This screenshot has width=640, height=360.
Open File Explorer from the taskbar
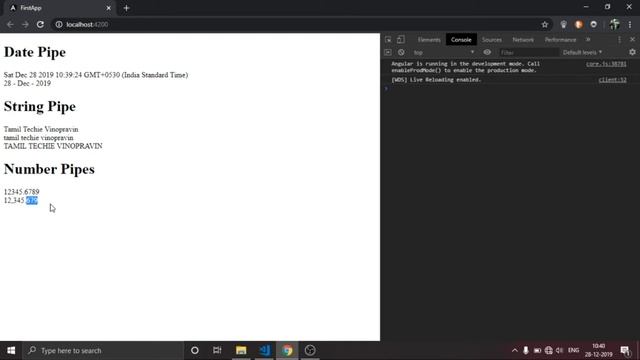point(241,350)
